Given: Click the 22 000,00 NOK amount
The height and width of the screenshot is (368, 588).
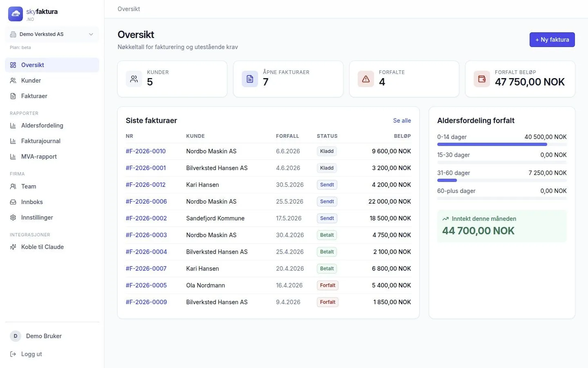Looking at the screenshot, I should (x=390, y=202).
